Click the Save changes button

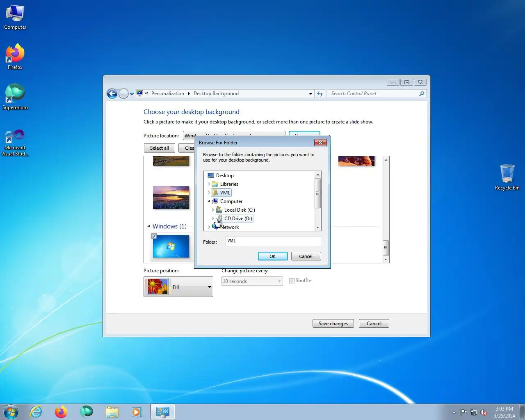[x=333, y=324]
